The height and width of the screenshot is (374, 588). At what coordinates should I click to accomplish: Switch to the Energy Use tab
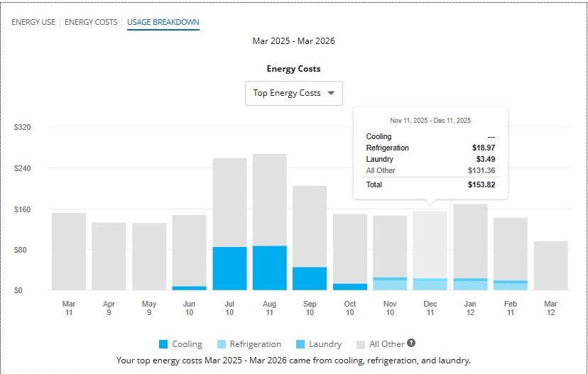pos(33,22)
